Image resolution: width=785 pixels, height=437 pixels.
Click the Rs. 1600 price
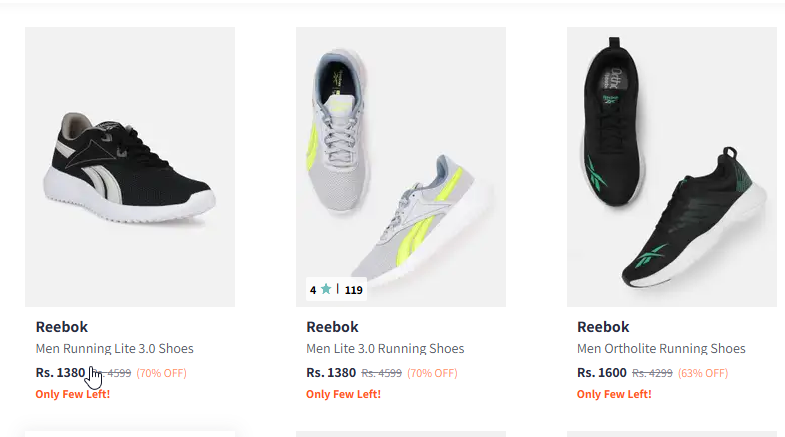click(602, 373)
